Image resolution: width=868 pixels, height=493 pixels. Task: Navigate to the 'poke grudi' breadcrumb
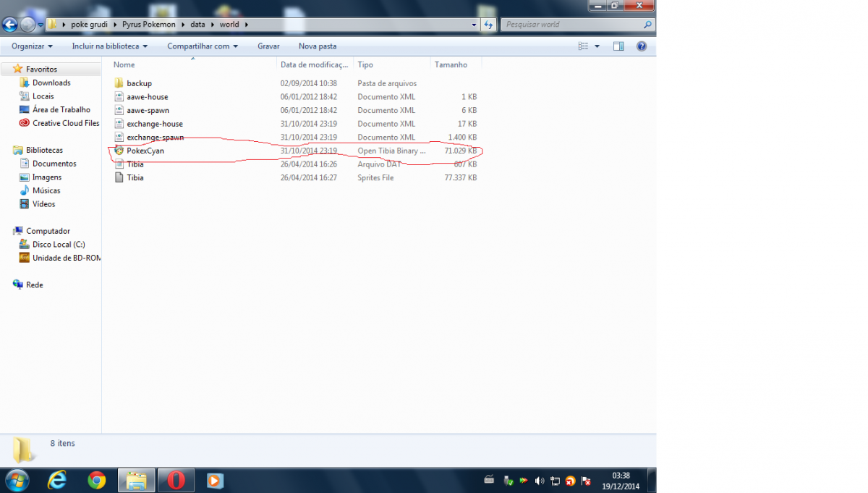pyautogui.click(x=89, y=25)
